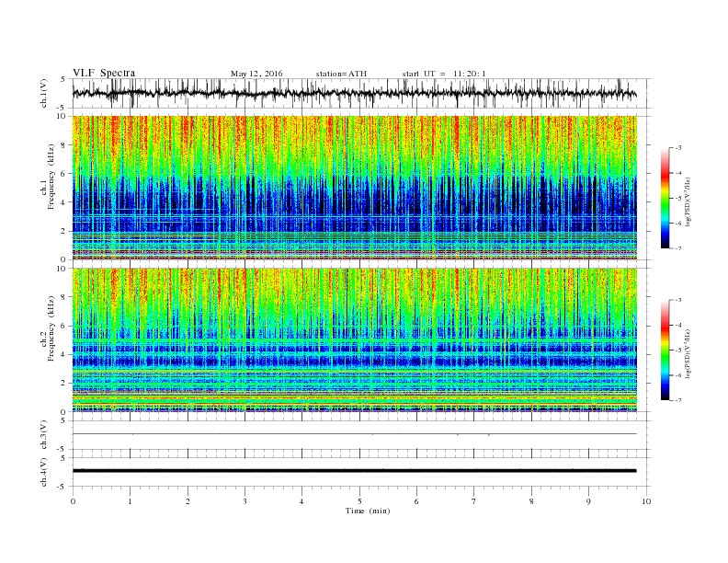This screenshot has height=563, width=728.
Task: Click the '10' tick on time axis
Action: (x=646, y=501)
